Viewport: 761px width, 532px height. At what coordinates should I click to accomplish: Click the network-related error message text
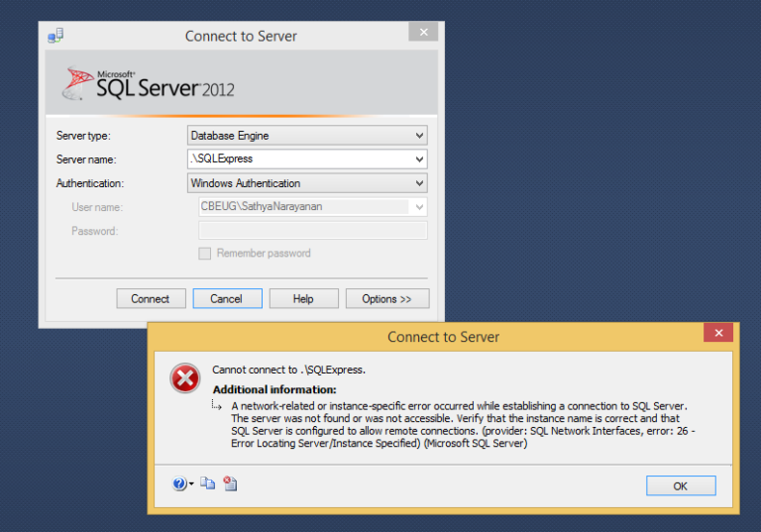coord(463,425)
